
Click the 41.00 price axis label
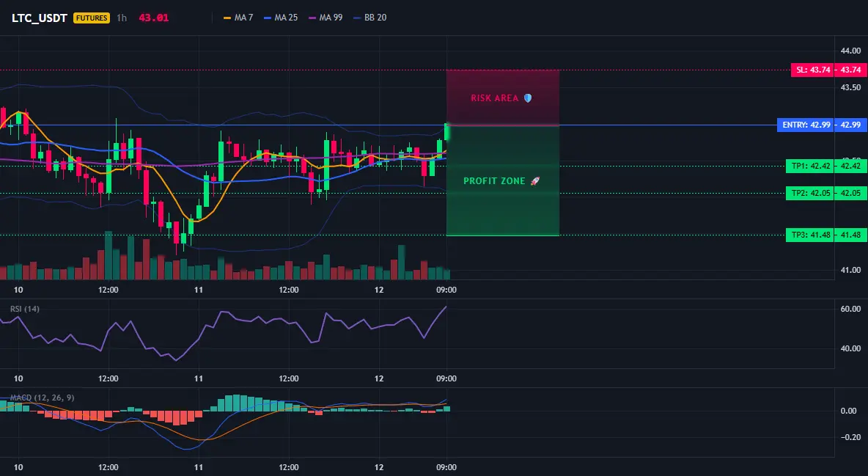pos(850,270)
